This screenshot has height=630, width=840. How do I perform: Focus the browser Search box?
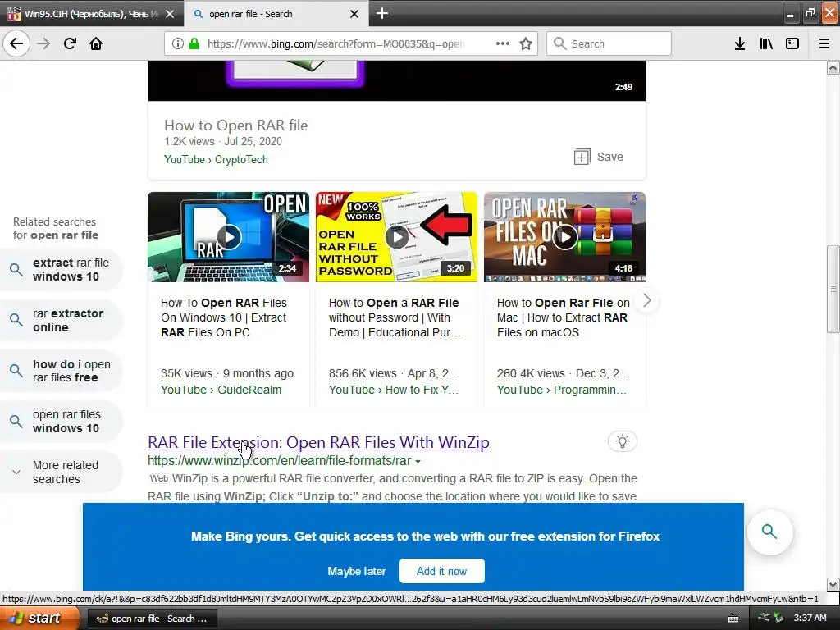[x=609, y=43]
